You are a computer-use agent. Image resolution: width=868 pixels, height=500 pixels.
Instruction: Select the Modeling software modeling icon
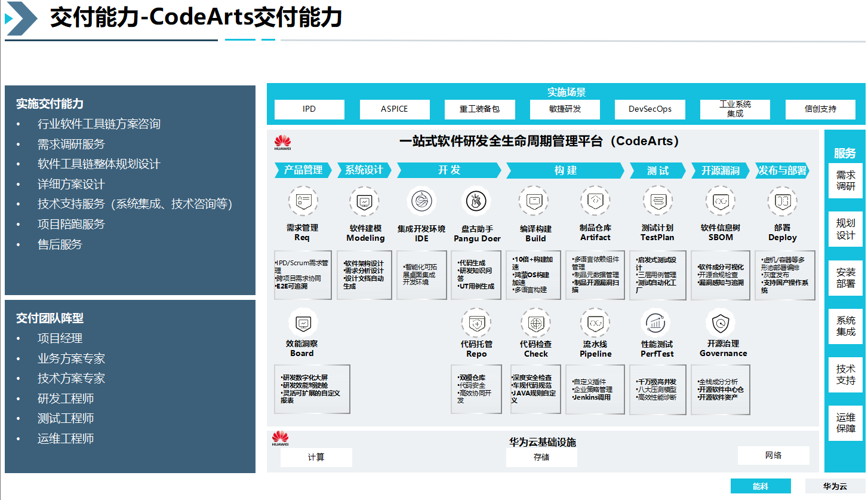(x=364, y=201)
